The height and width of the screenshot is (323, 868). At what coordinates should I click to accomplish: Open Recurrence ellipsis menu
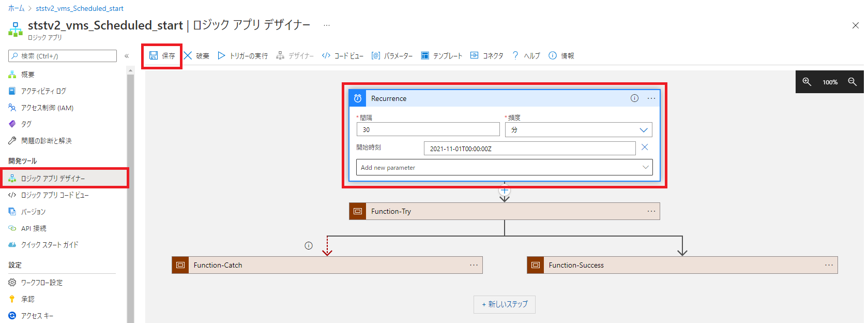(651, 98)
